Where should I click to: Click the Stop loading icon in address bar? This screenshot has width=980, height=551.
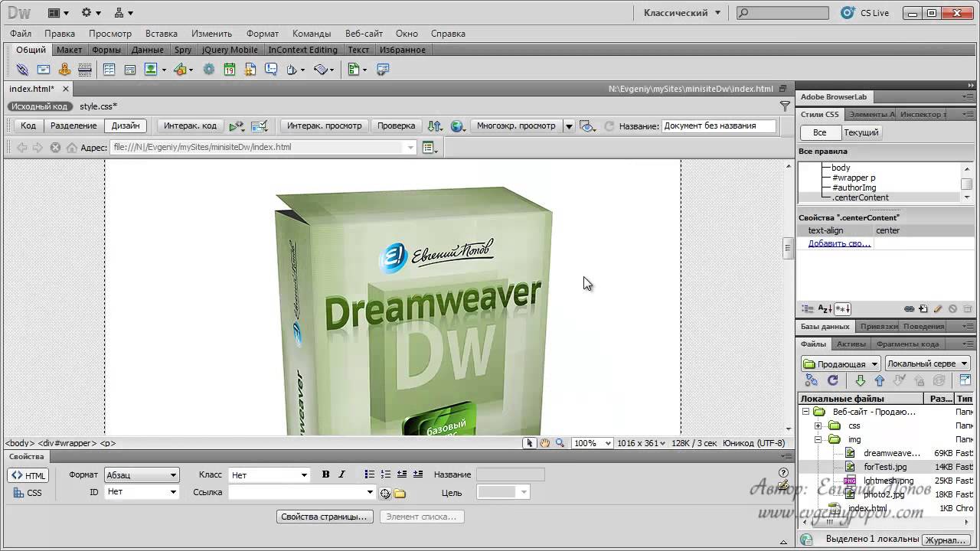pos(55,148)
